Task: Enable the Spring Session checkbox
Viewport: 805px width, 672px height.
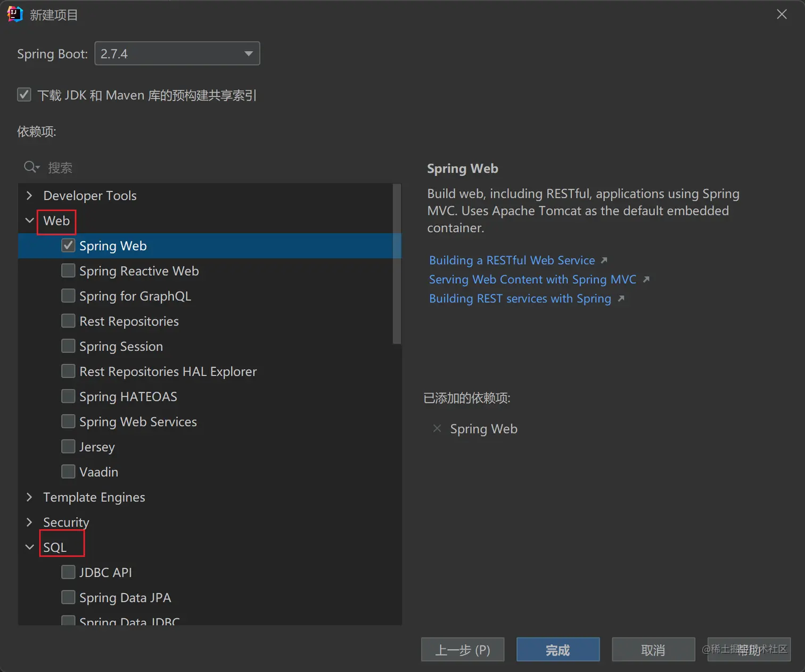Action: 68,346
